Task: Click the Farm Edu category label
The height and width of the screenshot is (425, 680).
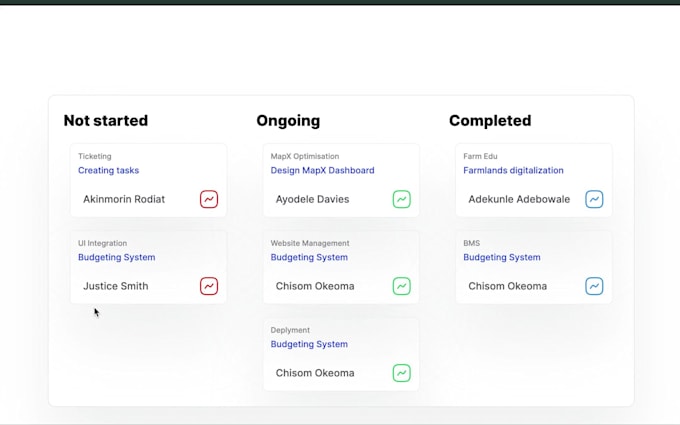Action: coord(481,156)
